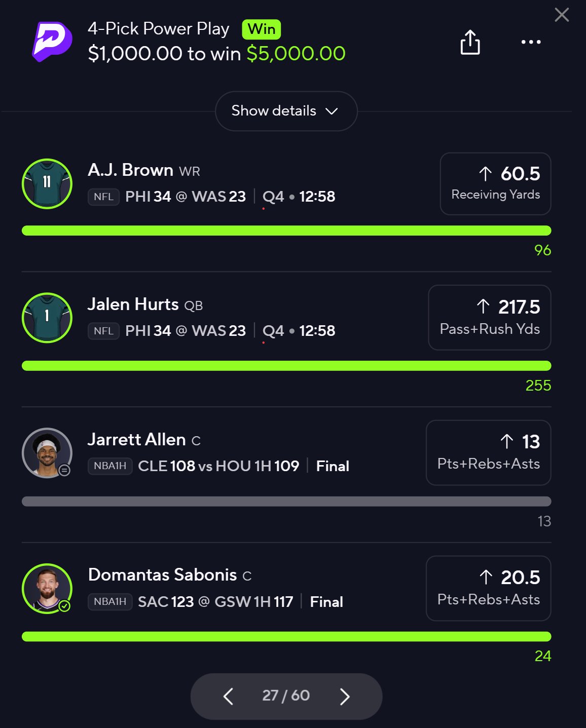Screen dimensions: 586x728
Task: Click Jarrett Allen's player photo
Action: (x=47, y=453)
